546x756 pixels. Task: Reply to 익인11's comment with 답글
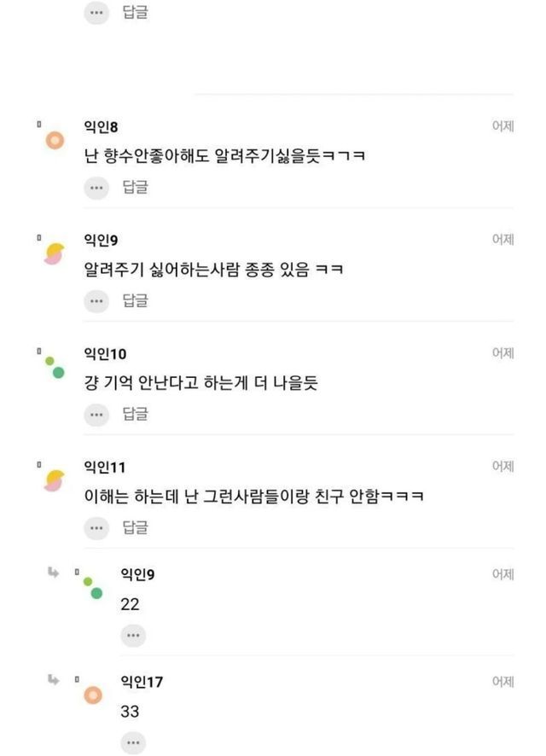point(135,528)
